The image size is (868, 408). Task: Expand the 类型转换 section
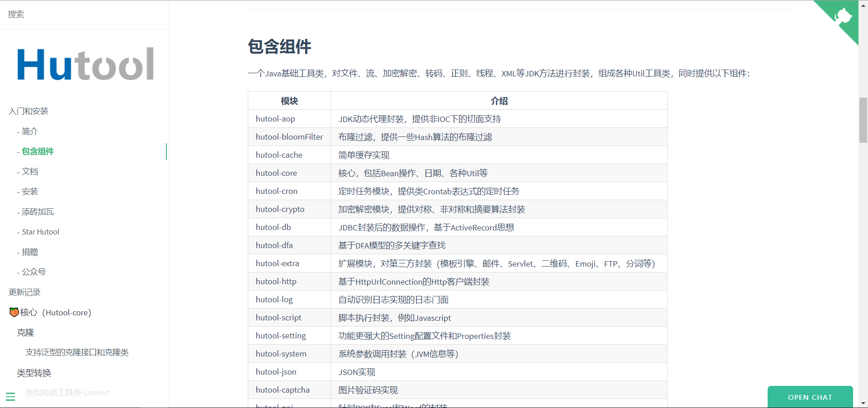(x=34, y=373)
